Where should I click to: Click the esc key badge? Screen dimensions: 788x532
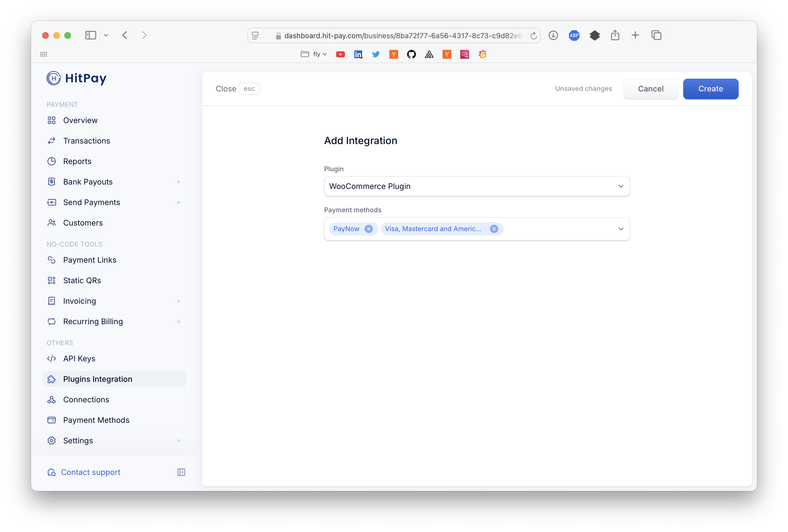click(249, 89)
